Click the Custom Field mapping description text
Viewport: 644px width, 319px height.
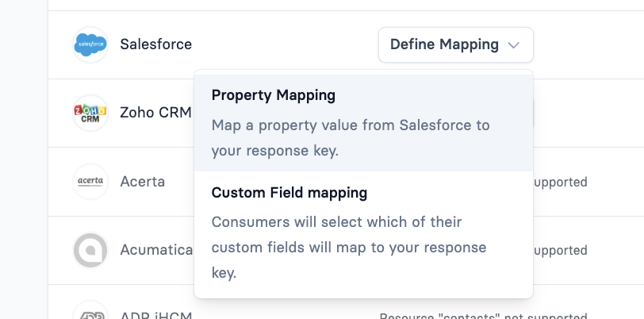point(349,247)
